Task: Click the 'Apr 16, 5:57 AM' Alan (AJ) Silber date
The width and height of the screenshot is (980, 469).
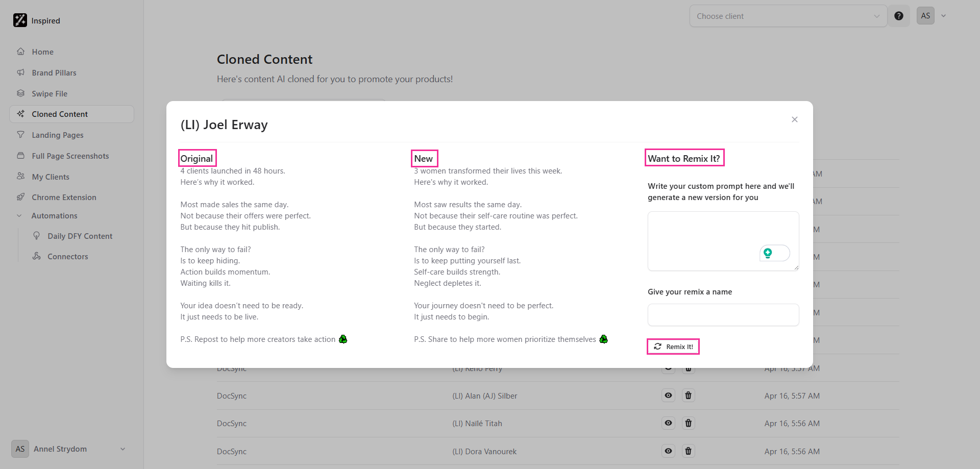Action: point(792,396)
